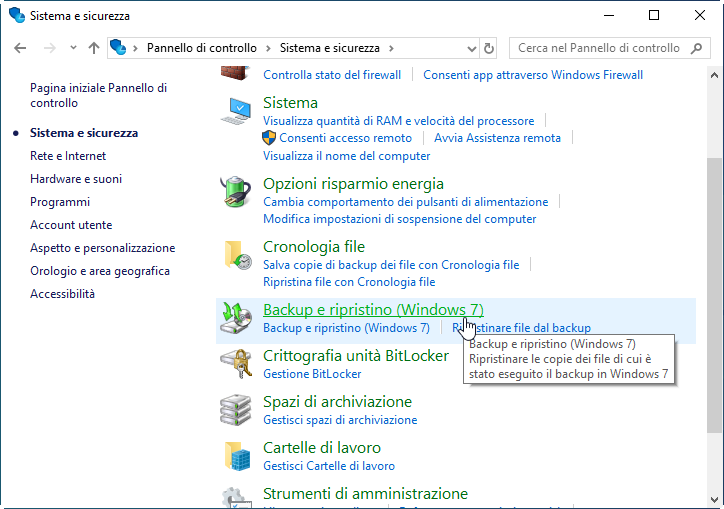Image resolution: width=724 pixels, height=509 pixels.
Task: Click the Cerca nel Pannello di controllo field
Action: point(599,48)
